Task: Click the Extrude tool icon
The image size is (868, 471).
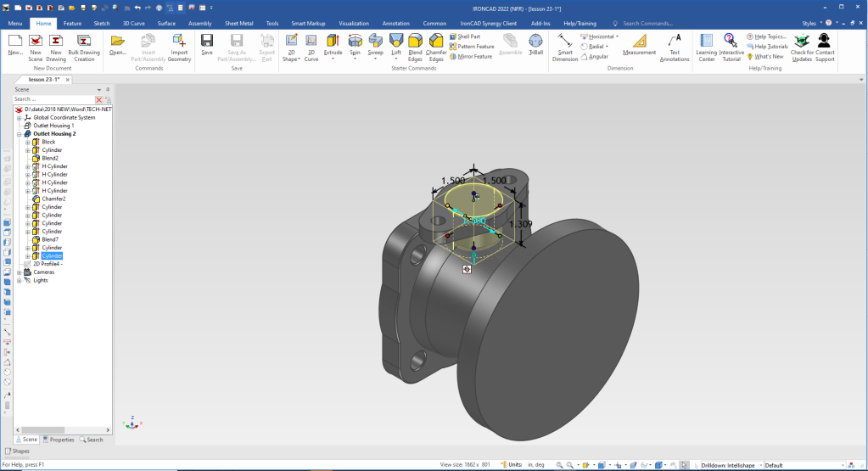Action: point(333,41)
